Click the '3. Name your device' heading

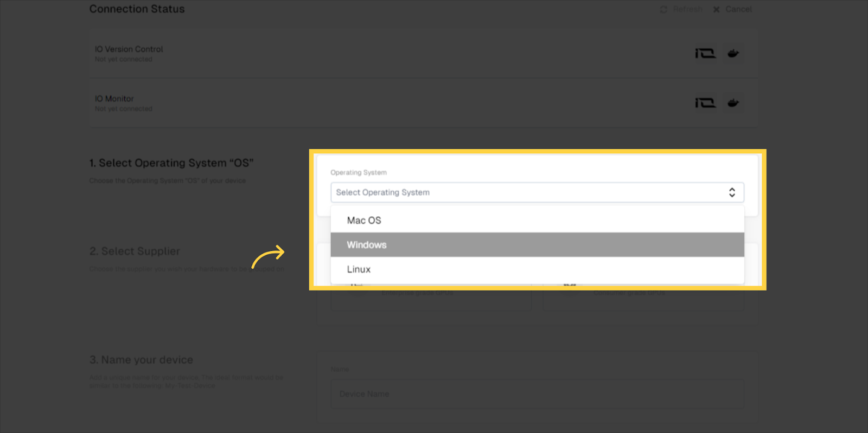pos(141,360)
